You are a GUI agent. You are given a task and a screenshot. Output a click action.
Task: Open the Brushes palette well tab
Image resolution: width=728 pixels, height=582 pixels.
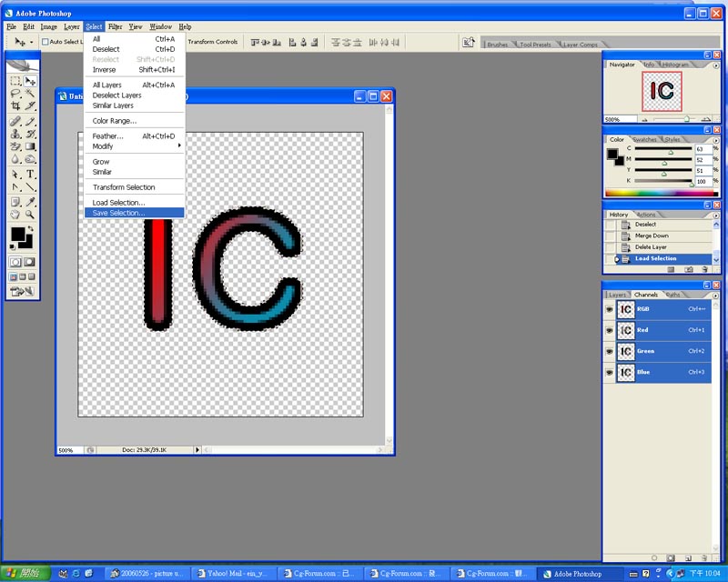coord(497,45)
